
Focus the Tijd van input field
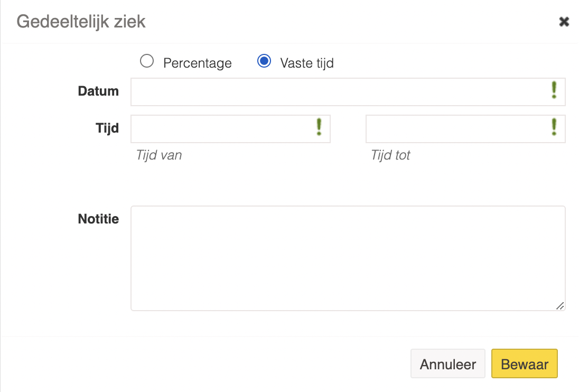tap(230, 129)
